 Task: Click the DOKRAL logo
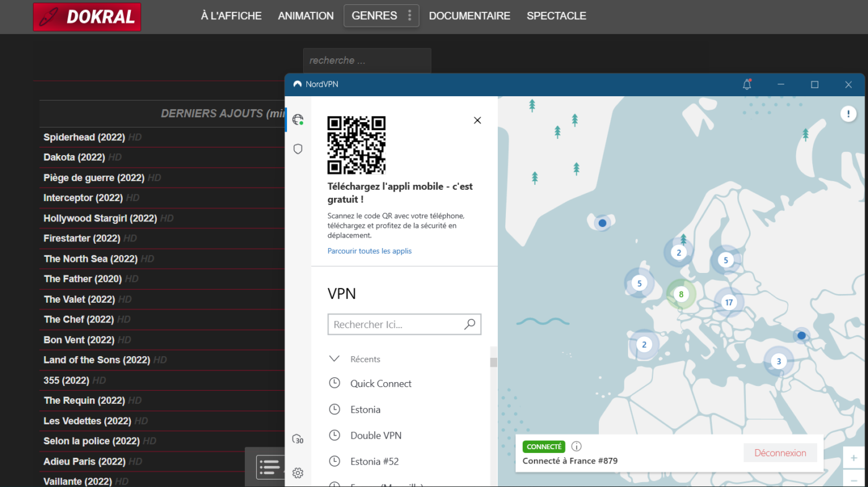point(87,17)
